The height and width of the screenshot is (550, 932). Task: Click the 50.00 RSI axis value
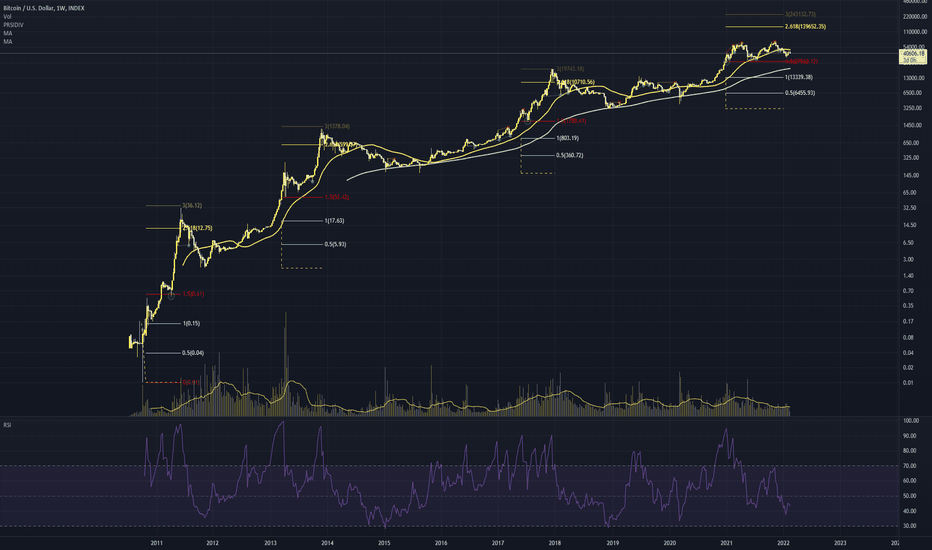pos(910,496)
